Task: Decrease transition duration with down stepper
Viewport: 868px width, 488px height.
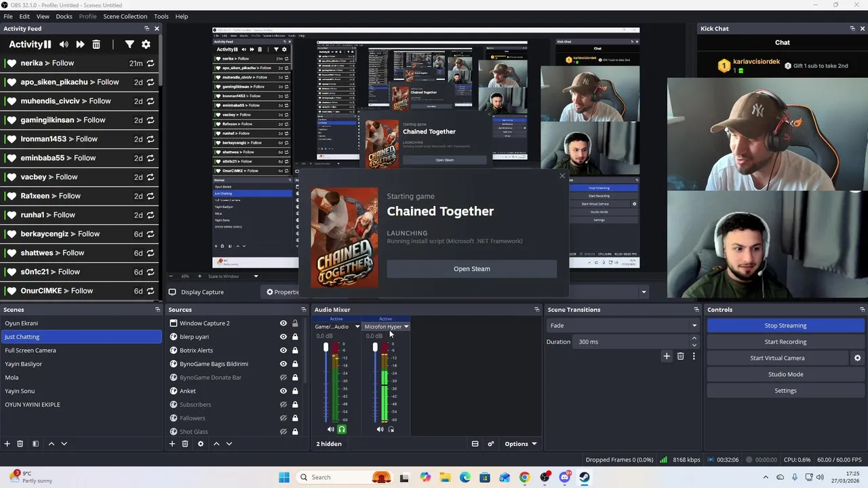Action: pyautogui.click(x=694, y=345)
